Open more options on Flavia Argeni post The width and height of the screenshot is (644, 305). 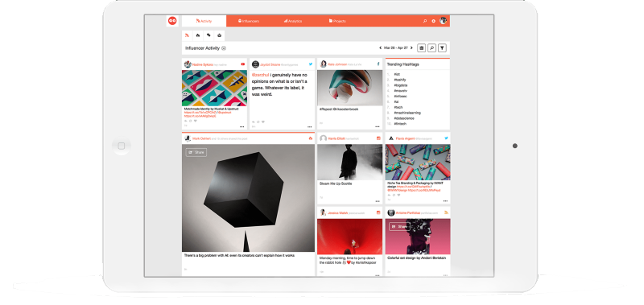445,201
